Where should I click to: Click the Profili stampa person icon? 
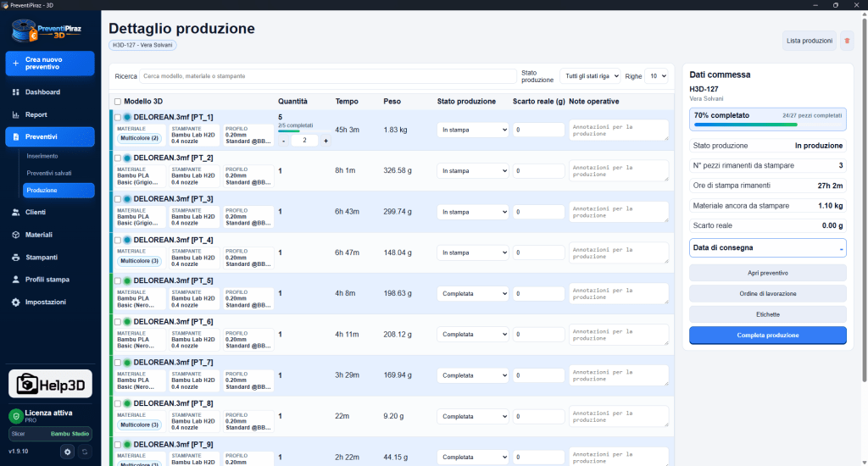[15, 280]
